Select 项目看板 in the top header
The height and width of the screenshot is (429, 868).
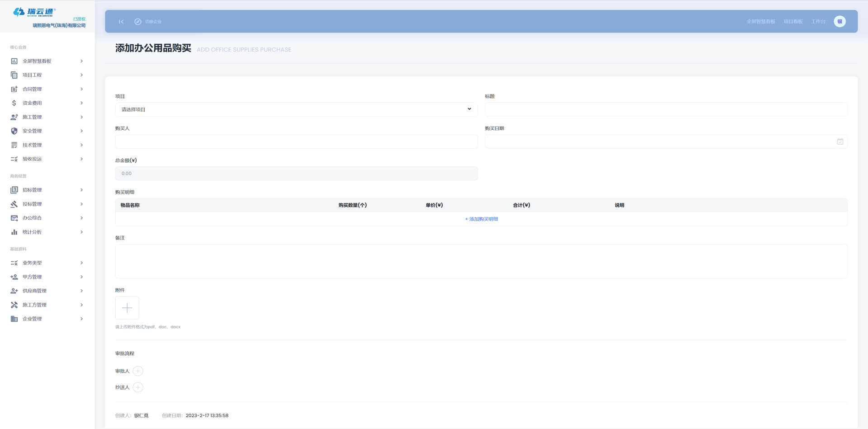pyautogui.click(x=793, y=22)
